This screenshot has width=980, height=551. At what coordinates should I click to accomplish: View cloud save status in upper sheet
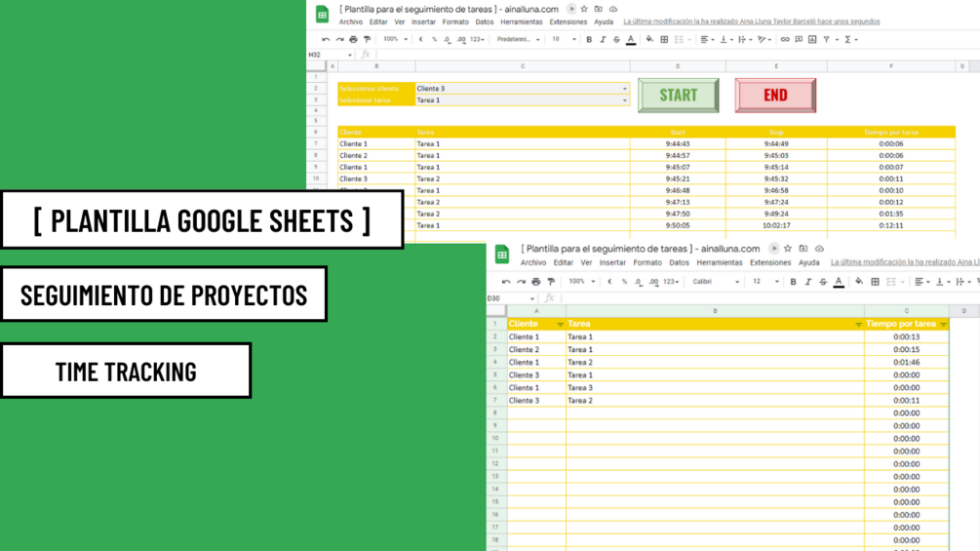tap(613, 9)
